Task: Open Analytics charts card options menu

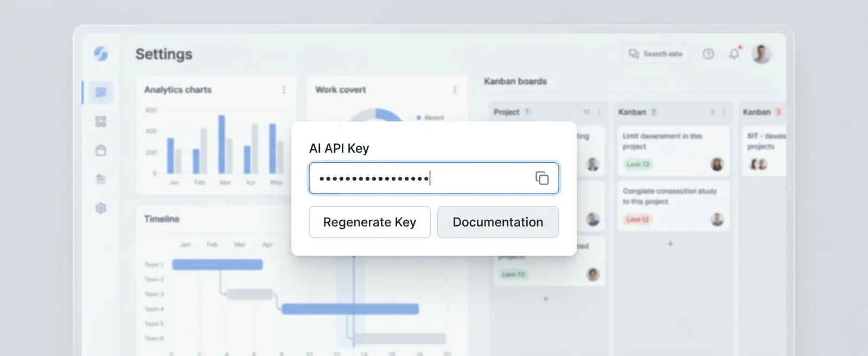Action: tap(284, 90)
